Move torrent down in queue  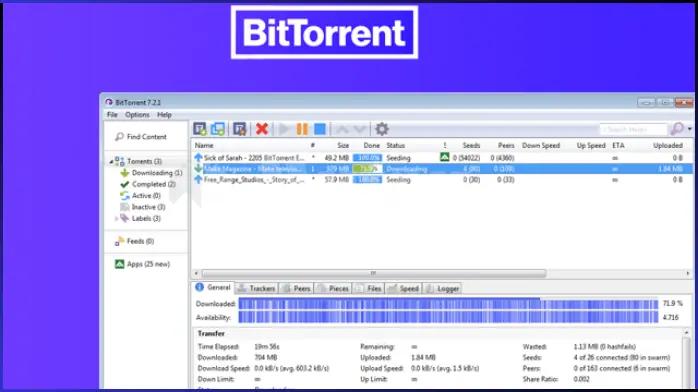pos(360,129)
